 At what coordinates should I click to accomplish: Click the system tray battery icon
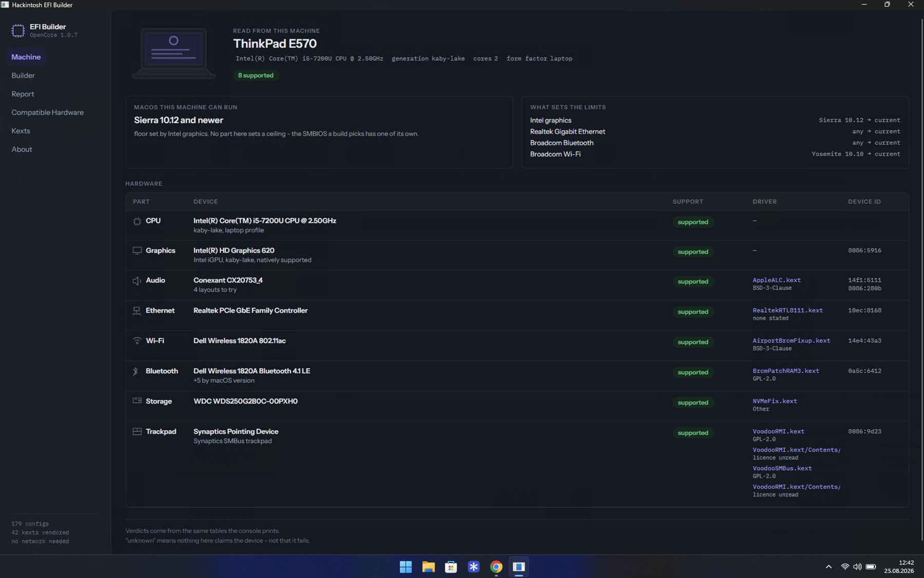point(871,567)
